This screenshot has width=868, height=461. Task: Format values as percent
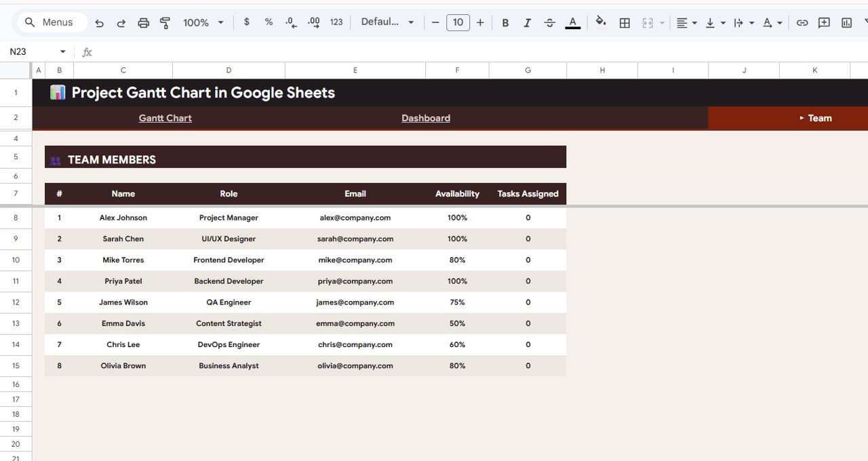[268, 22]
